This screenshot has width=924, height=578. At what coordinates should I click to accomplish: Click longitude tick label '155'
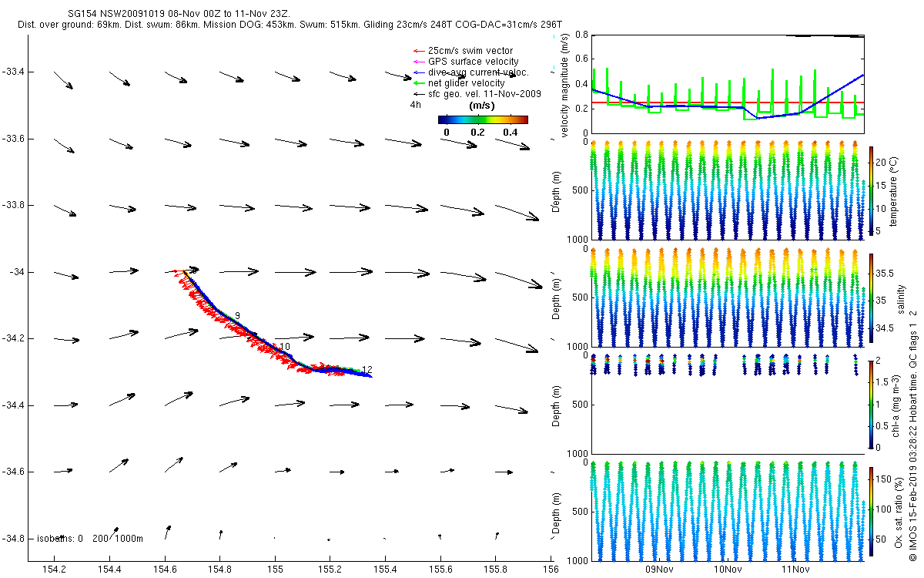coord(275,570)
